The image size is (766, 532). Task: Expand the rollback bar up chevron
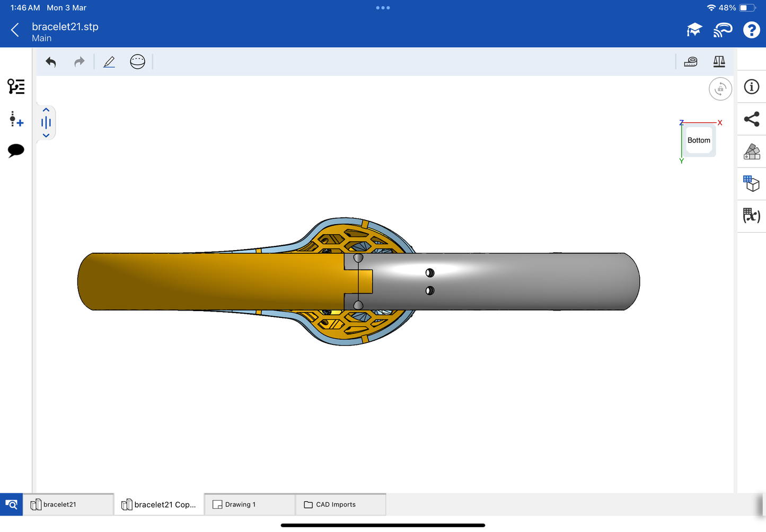pos(46,110)
